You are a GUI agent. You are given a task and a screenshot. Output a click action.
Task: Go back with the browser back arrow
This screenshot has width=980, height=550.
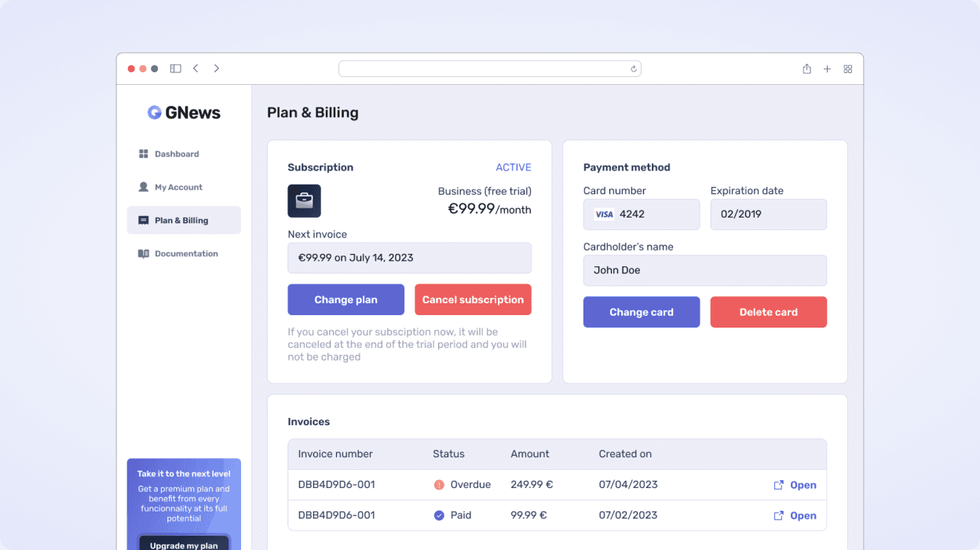click(x=196, y=68)
